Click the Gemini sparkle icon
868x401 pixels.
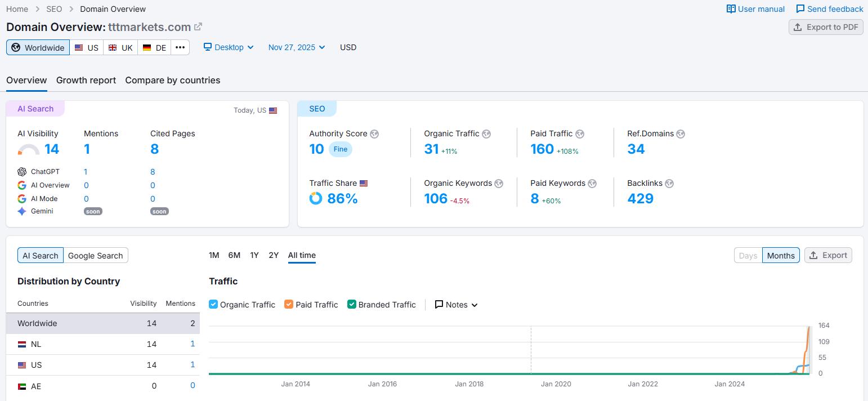coord(22,211)
